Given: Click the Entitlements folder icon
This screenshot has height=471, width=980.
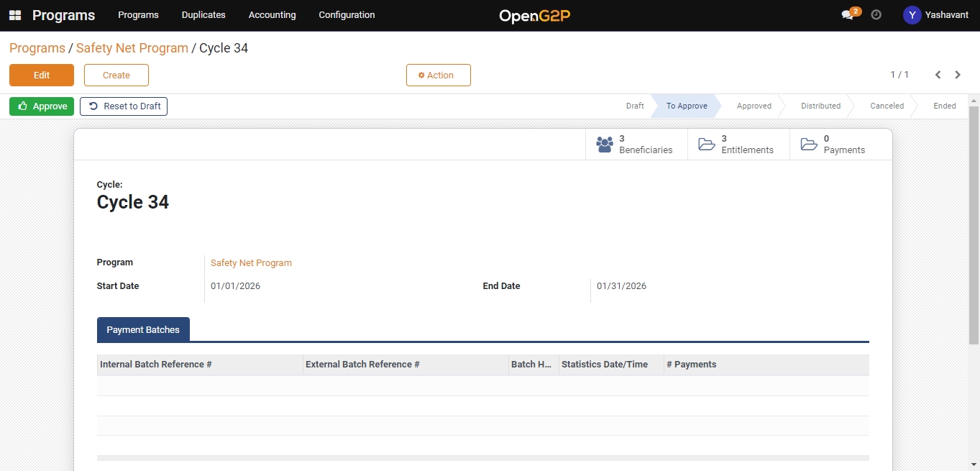Looking at the screenshot, I should click(707, 145).
